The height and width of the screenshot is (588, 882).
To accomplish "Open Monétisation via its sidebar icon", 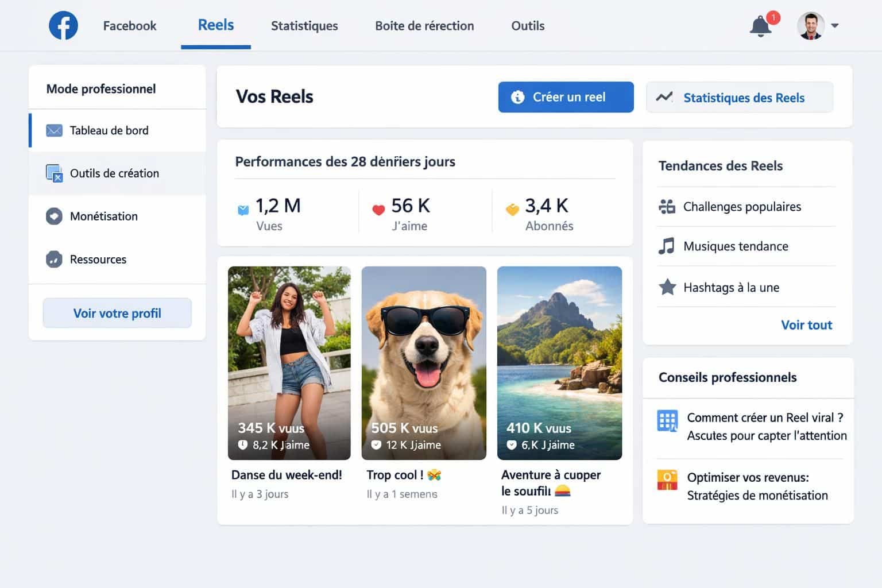I will pyautogui.click(x=53, y=216).
